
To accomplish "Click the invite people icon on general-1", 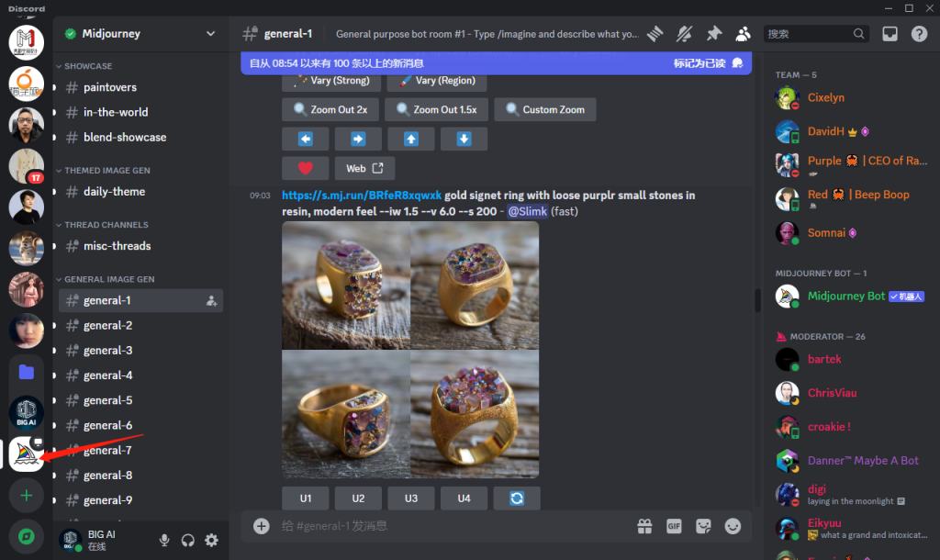I will point(211,301).
